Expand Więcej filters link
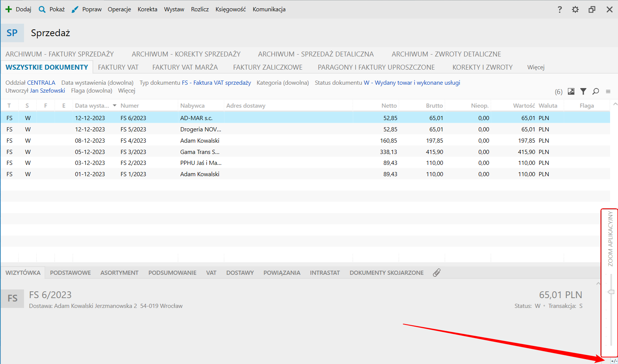The width and height of the screenshot is (618, 364). [127, 91]
